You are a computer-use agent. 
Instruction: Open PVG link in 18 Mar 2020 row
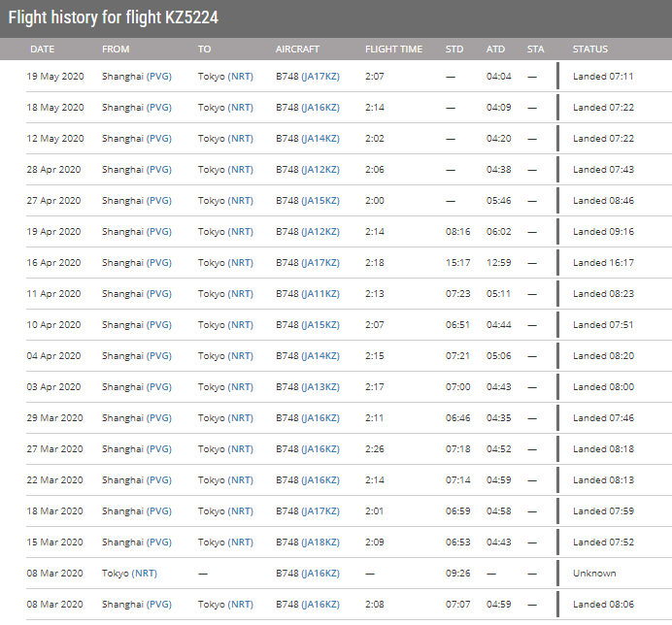pos(159,511)
